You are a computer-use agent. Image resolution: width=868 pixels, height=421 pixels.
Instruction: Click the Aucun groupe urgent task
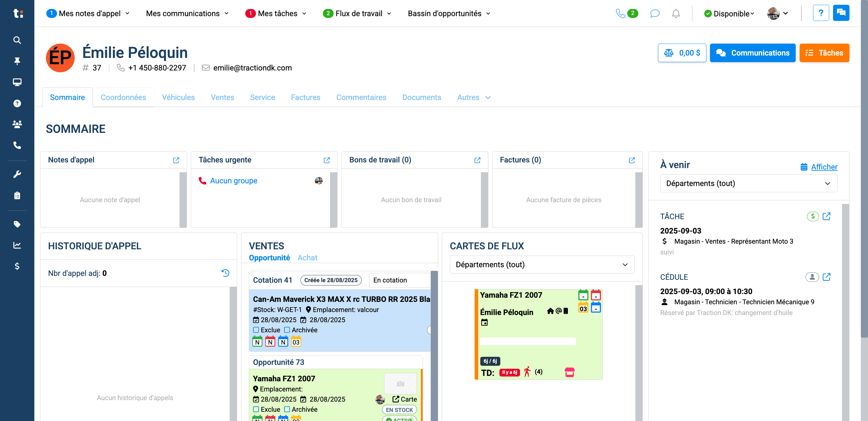point(234,181)
